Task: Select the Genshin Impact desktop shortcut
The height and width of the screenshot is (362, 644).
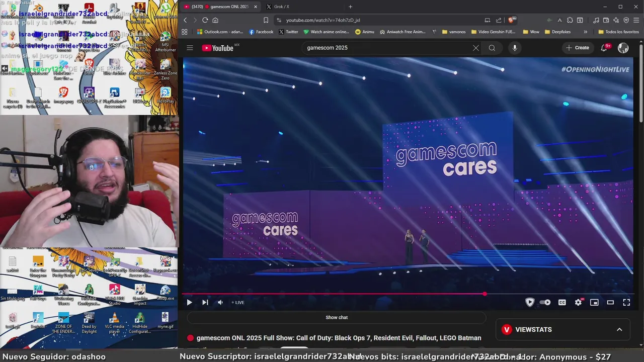Action: pos(140,295)
